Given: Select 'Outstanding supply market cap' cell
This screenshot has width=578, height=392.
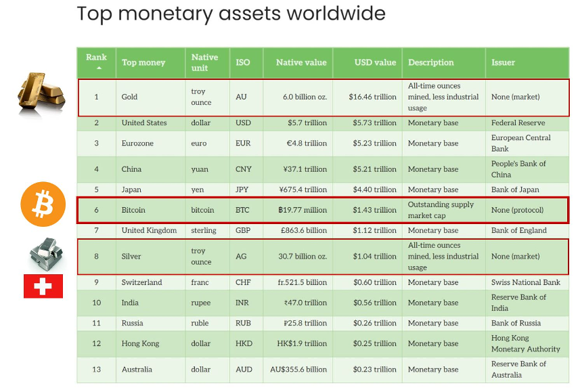Looking at the screenshot, I should pos(444,210).
